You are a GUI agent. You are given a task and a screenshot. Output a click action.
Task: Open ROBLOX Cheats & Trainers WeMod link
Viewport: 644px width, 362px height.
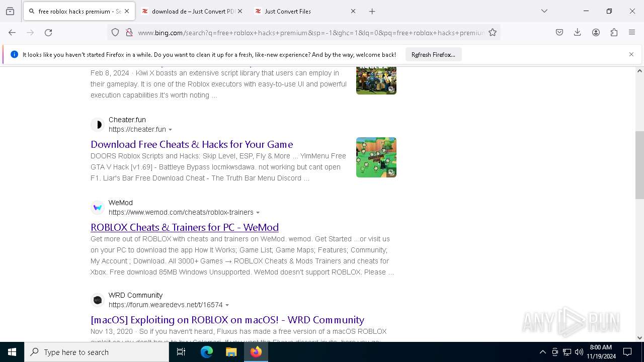[185, 227]
